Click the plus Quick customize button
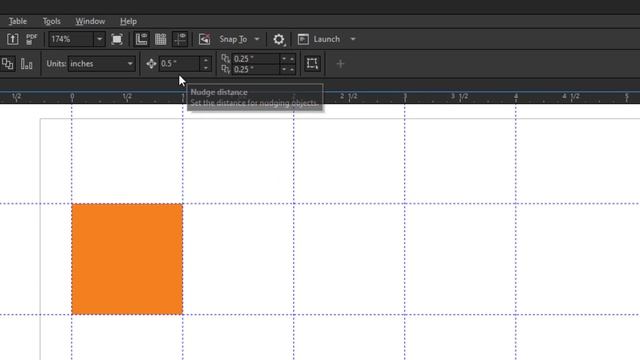Viewport: 640px width, 360px height. [x=340, y=64]
